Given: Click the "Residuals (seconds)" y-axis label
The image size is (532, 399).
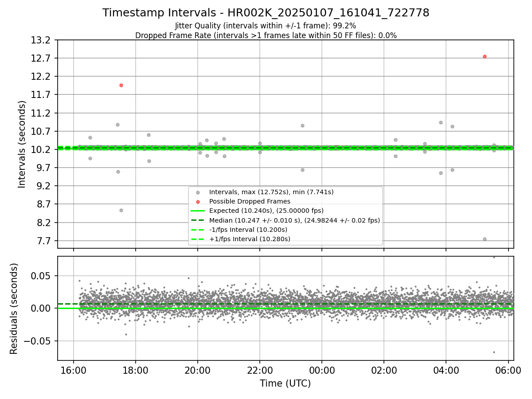Looking at the screenshot, I should coord(14,309).
